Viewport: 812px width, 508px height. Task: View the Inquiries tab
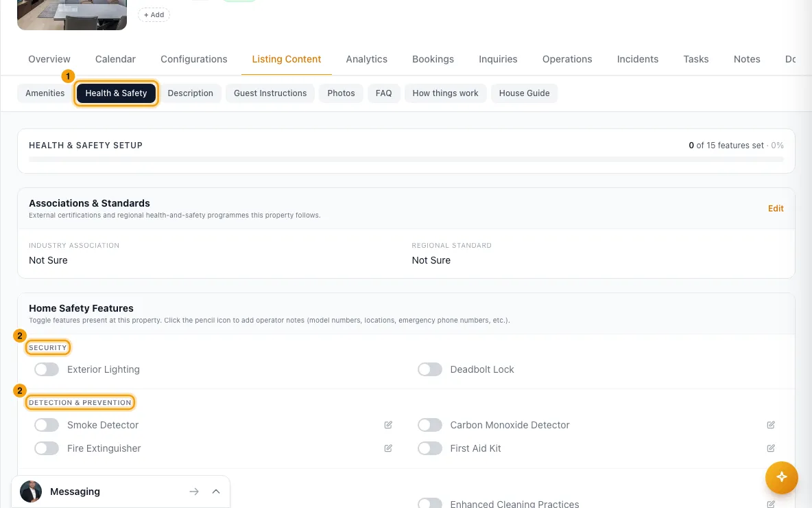pos(498,59)
